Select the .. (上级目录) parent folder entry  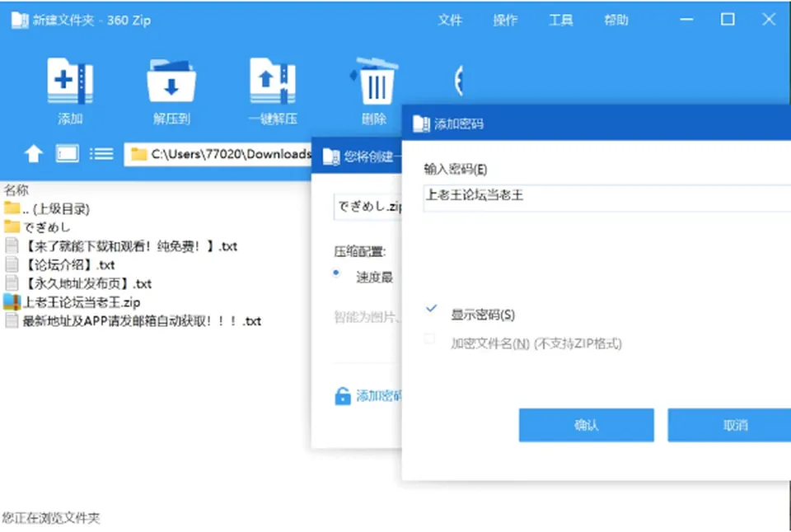coord(46,208)
